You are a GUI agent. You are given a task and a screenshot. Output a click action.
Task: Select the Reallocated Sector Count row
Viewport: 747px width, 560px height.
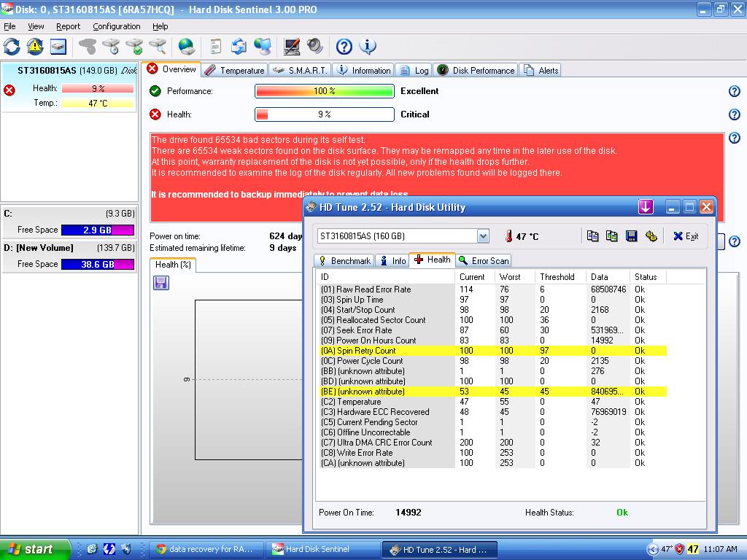(492, 320)
